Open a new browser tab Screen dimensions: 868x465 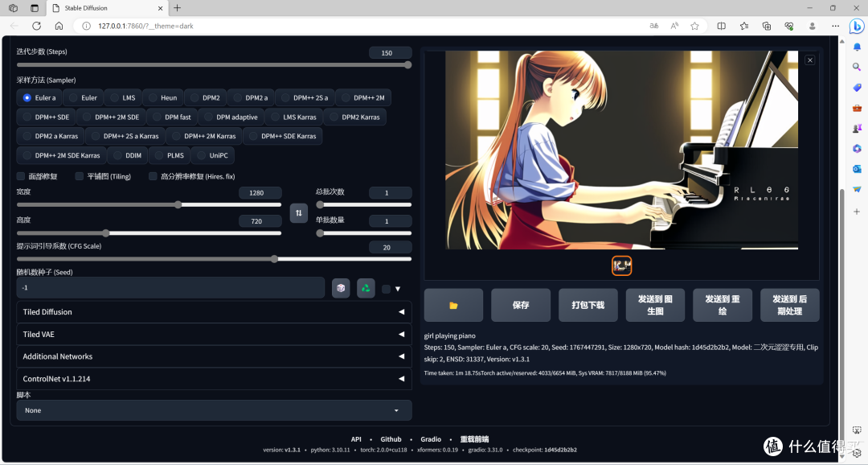coord(177,8)
